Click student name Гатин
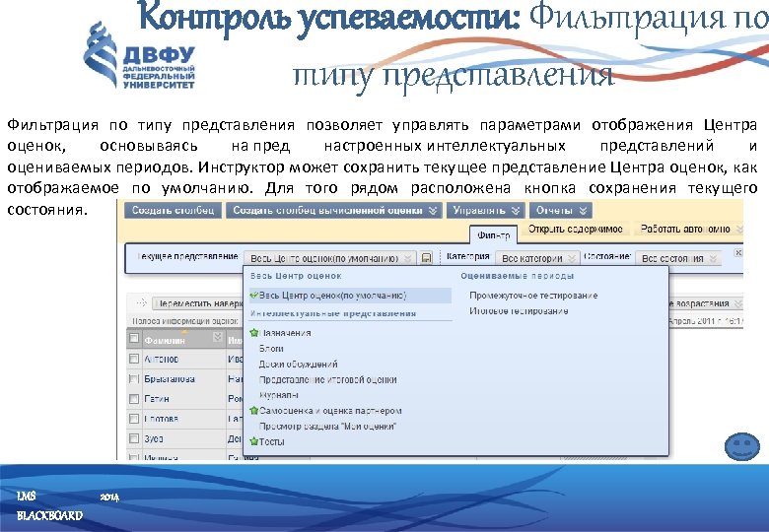769x532 pixels. 157,399
